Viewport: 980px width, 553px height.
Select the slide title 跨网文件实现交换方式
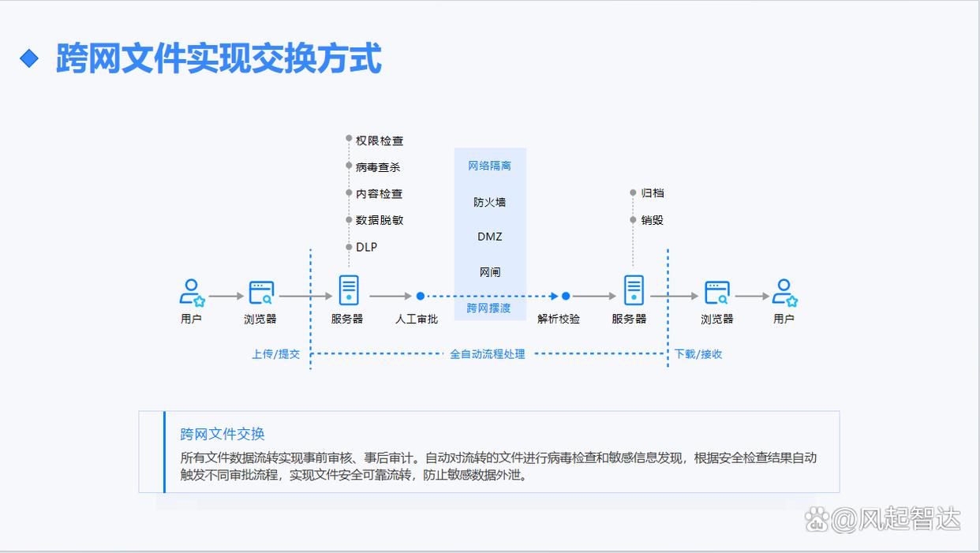tap(219, 58)
